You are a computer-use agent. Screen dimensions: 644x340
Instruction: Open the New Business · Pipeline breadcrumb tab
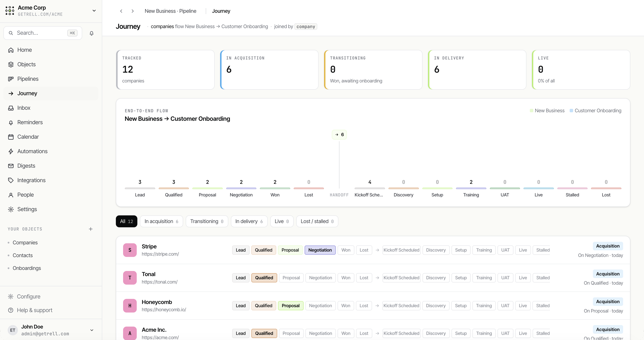[x=171, y=11]
